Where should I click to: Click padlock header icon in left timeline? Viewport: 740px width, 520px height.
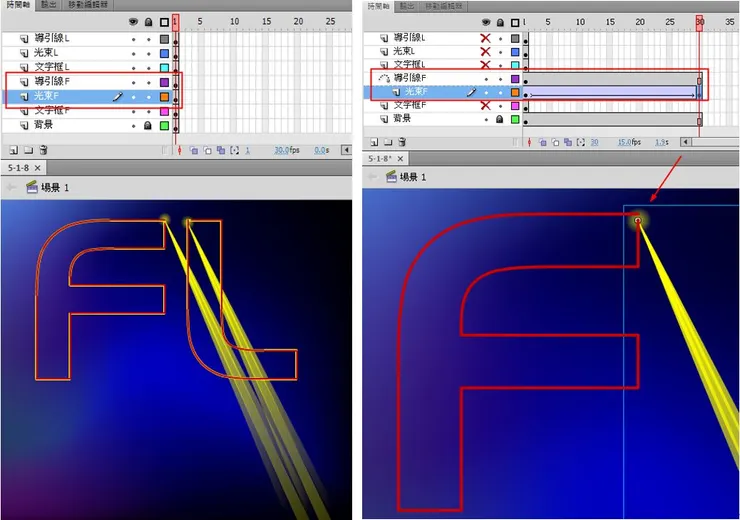tap(148, 22)
